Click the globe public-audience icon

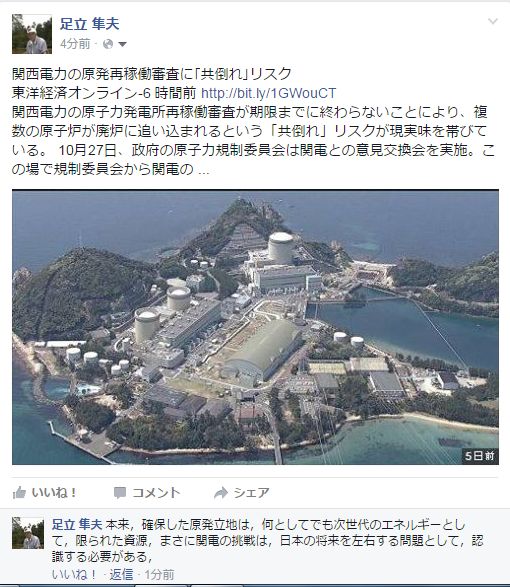[108, 44]
